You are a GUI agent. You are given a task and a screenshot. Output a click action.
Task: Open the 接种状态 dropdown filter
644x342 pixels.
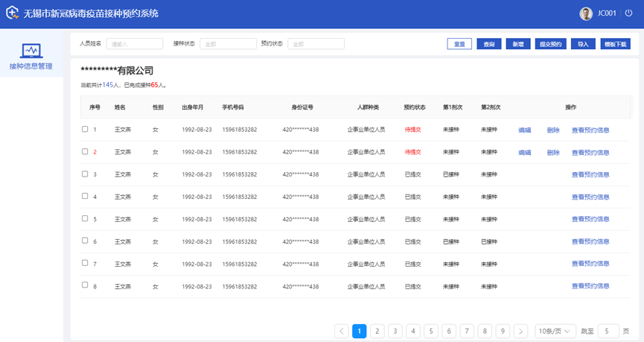(x=228, y=44)
